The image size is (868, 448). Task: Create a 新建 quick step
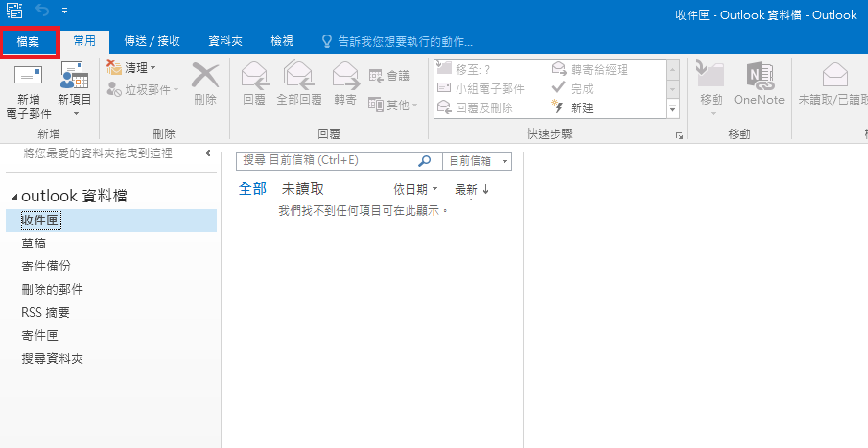pos(573,108)
